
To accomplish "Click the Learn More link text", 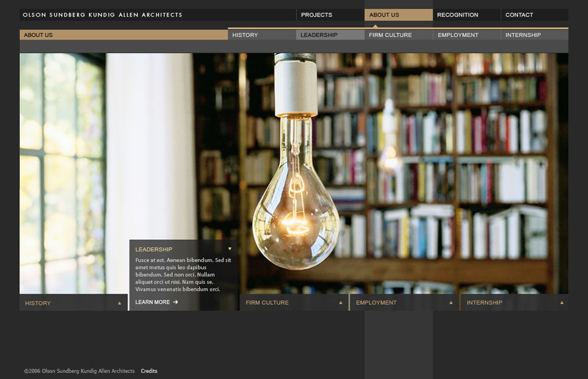I will tap(152, 302).
